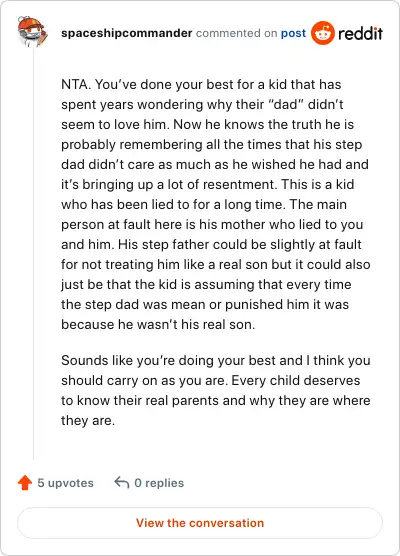Upvote the comment with the orange arrow

(x=25, y=483)
